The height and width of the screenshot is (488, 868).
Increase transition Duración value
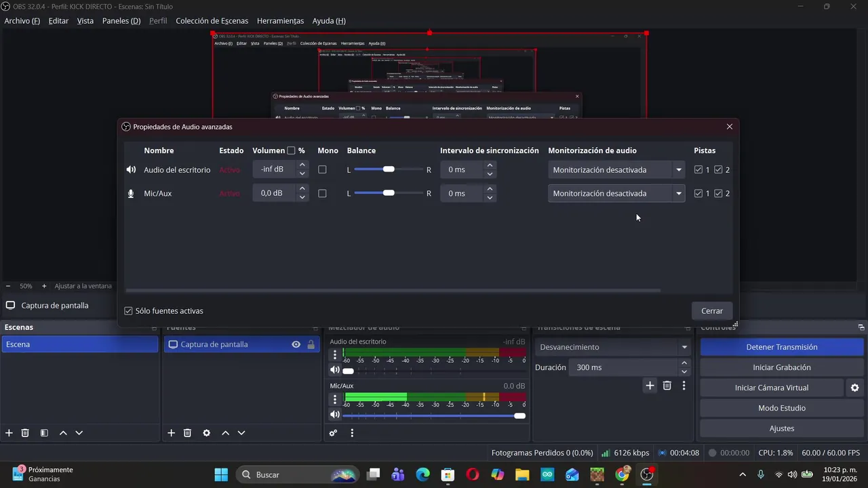click(x=684, y=363)
